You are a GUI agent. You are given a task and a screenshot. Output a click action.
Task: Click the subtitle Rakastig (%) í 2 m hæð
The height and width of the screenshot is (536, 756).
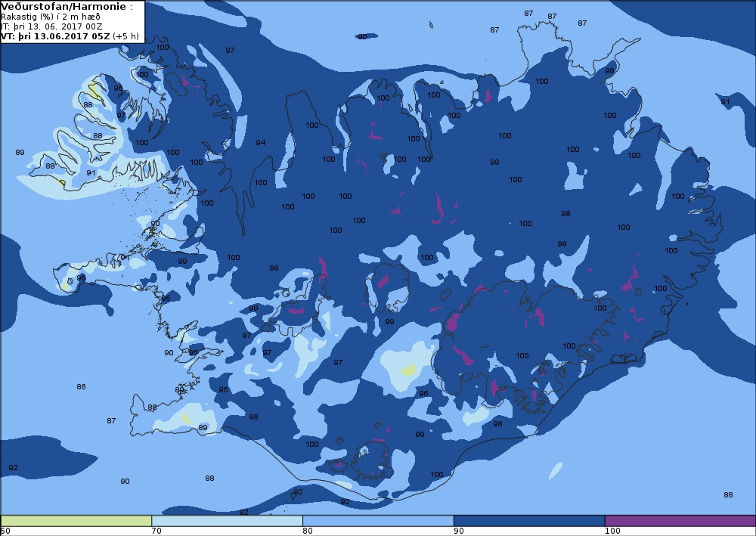click(50, 17)
